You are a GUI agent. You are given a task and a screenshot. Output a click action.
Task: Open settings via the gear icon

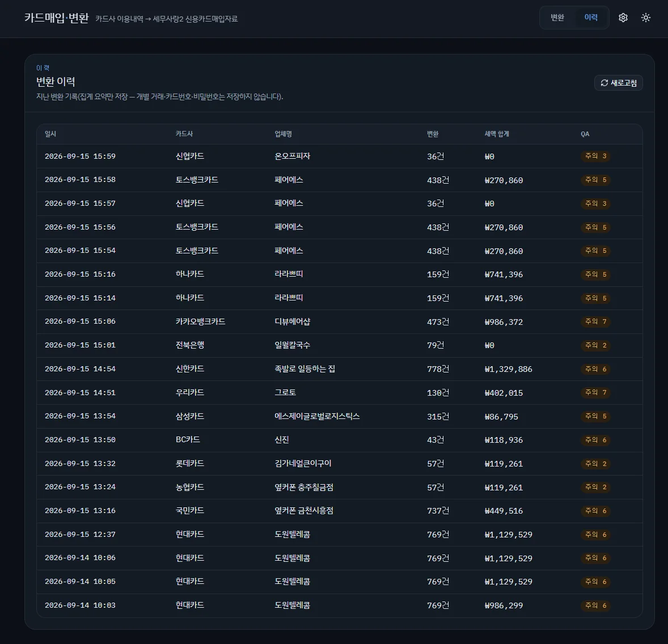623,18
